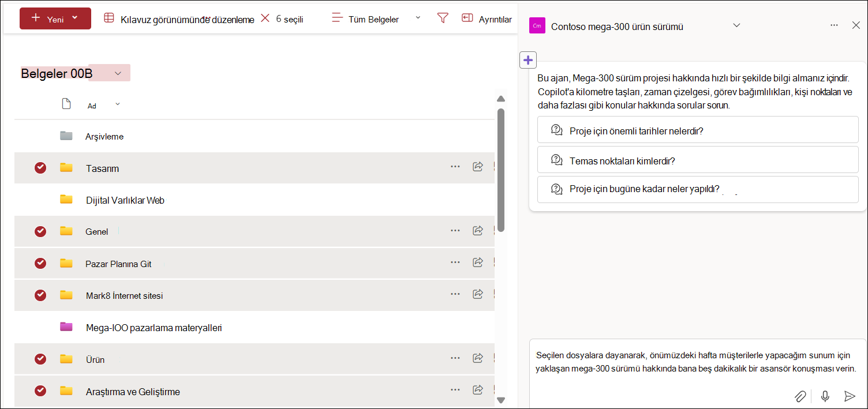The image size is (868, 409).
Task: Deselect the Genel row checkmark
Action: click(x=40, y=231)
